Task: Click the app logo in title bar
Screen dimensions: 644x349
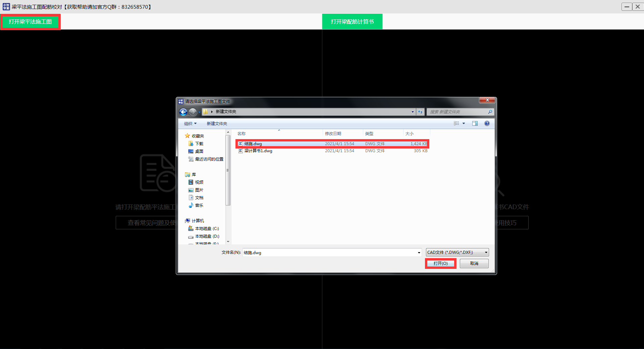Action: [x=6, y=7]
